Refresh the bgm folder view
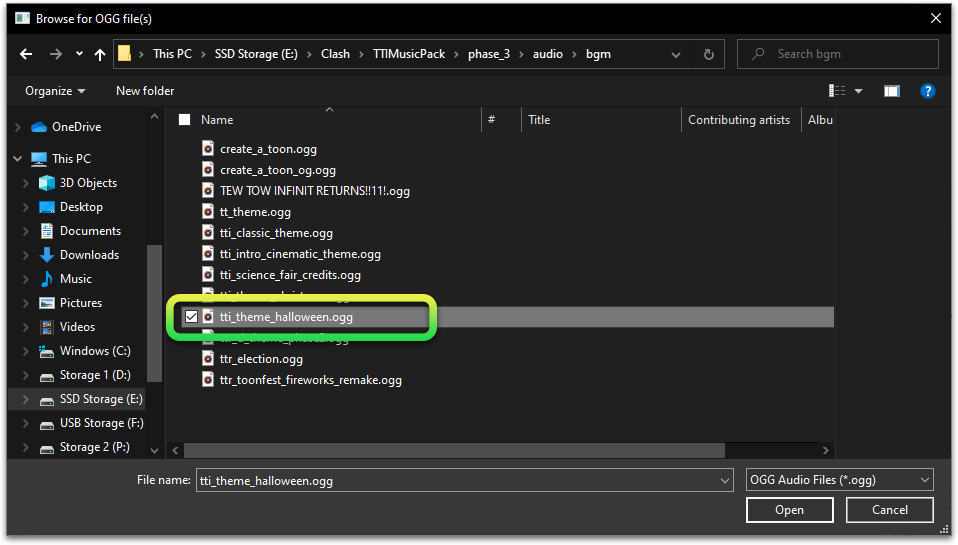 pyautogui.click(x=709, y=54)
